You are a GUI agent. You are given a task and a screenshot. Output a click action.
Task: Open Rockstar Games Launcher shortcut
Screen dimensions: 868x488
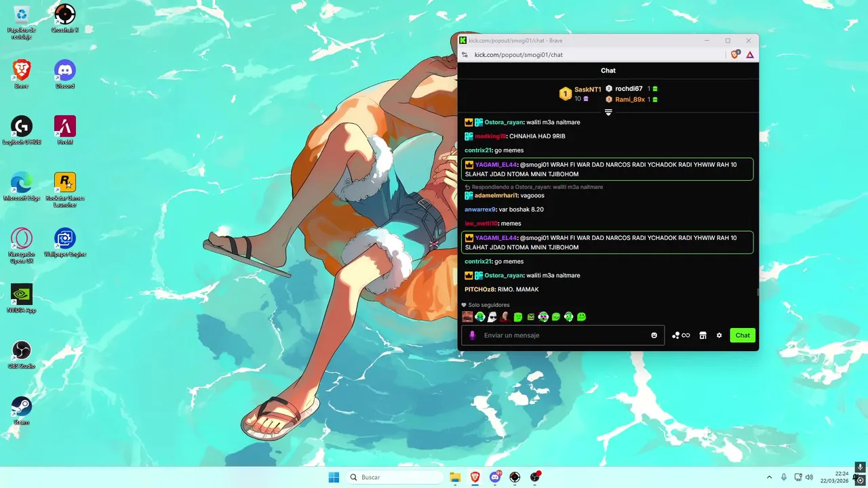click(x=65, y=190)
